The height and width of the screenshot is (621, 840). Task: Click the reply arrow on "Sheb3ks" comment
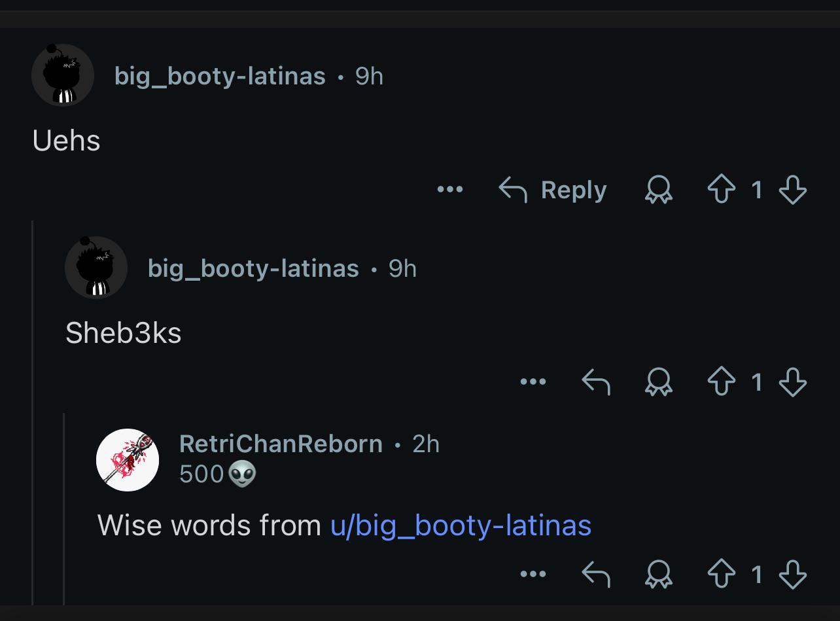pos(596,382)
